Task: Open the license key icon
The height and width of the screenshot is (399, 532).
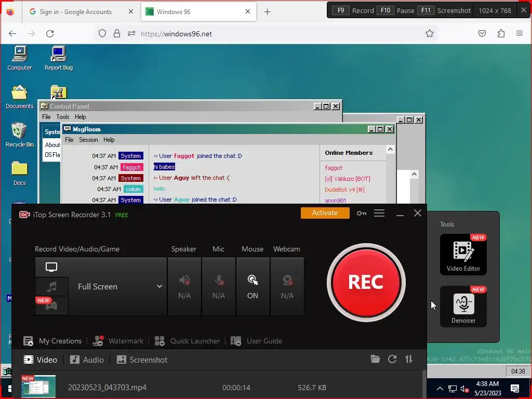Action: [362, 213]
